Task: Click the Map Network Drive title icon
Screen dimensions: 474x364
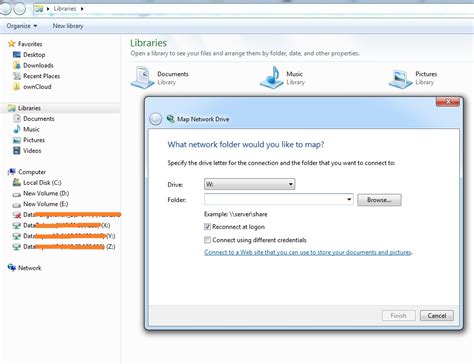Action: click(x=171, y=119)
